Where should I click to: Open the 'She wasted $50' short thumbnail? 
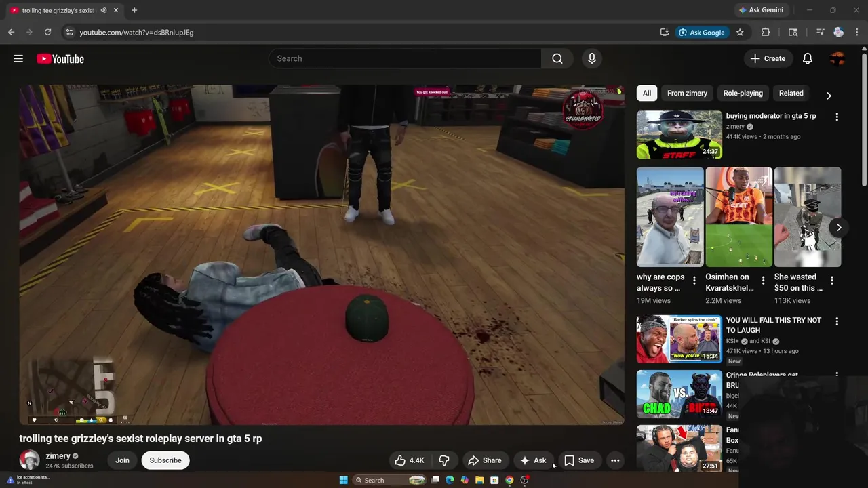click(x=808, y=217)
